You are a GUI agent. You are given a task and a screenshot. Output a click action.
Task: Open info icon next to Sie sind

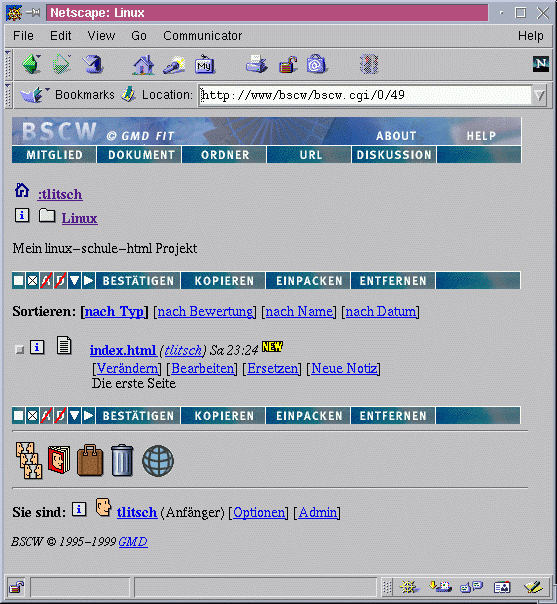tap(79, 510)
